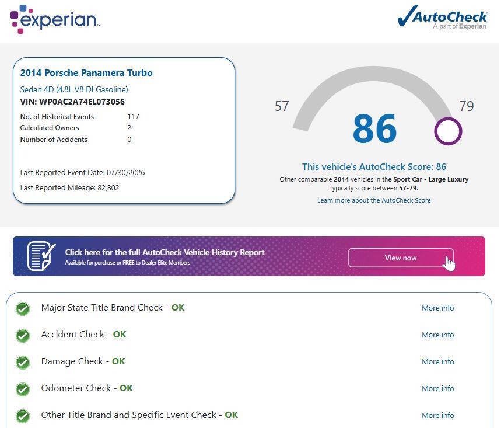Screen dimensions: 504x428
Task: Click Last Reported Mileage: 82,802
Action: click(69, 187)
